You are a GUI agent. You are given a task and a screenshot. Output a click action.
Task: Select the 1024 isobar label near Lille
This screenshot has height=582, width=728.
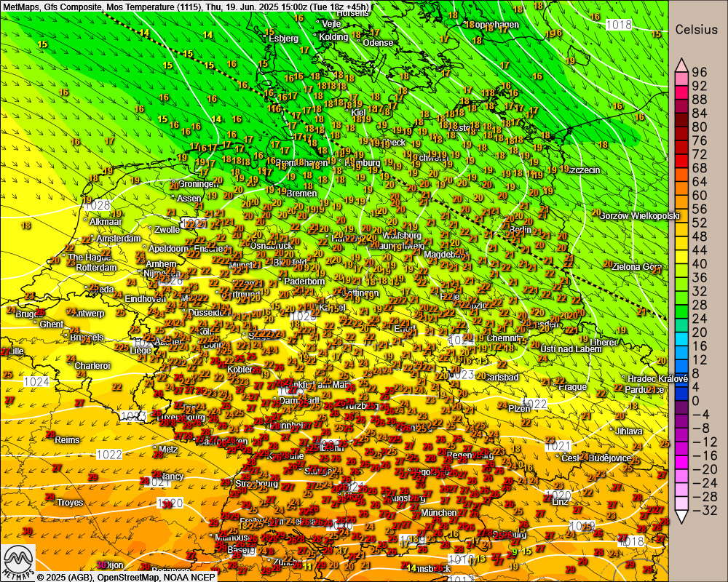tap(36, 381)
